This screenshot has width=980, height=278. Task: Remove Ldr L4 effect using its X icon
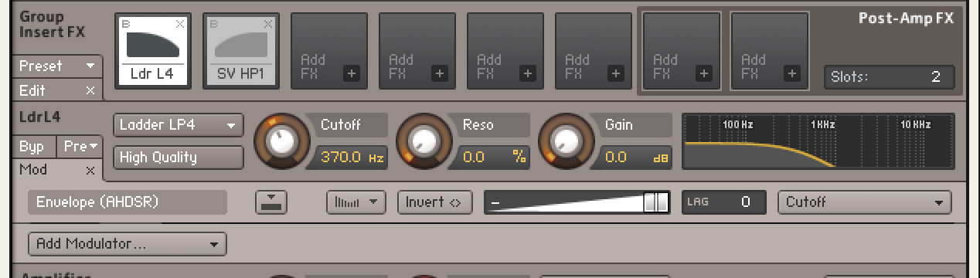pos(180,24)
